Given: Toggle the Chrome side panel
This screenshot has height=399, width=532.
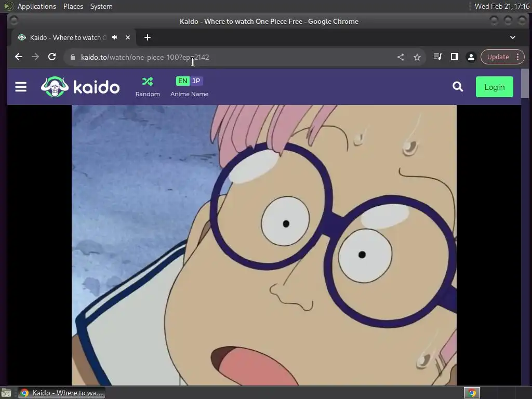Looking at the screenshot, I should coord(454,57).
